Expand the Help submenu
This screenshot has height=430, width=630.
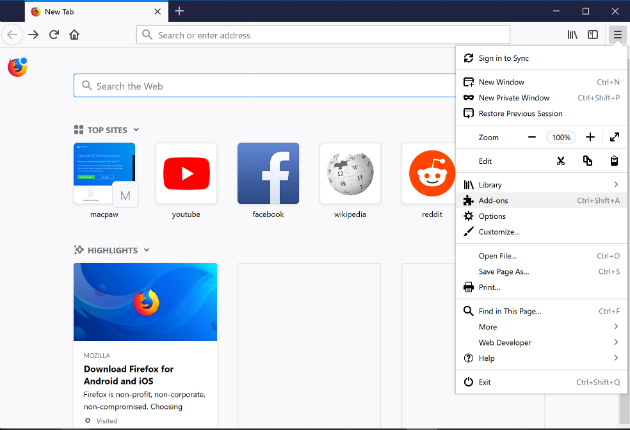click(x=541, y=358)
